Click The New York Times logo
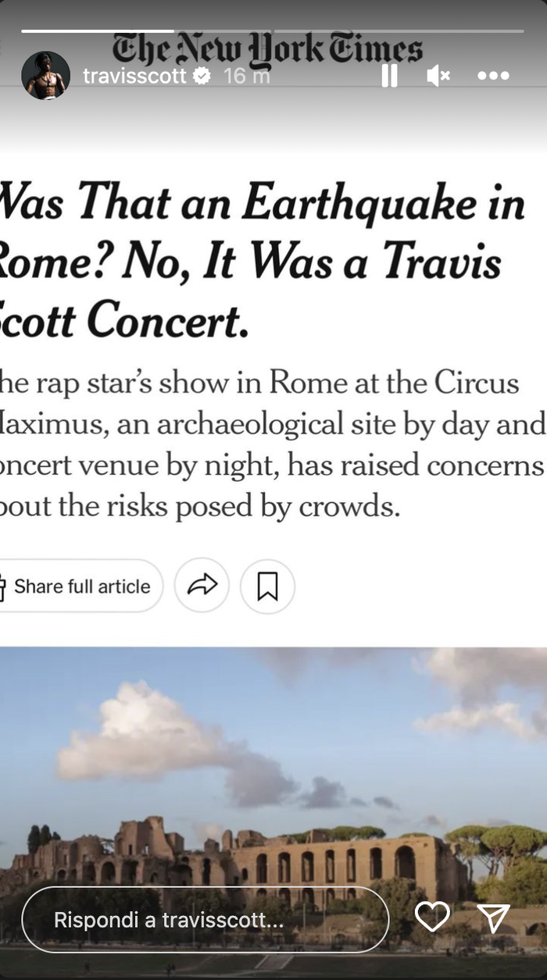 267,48
